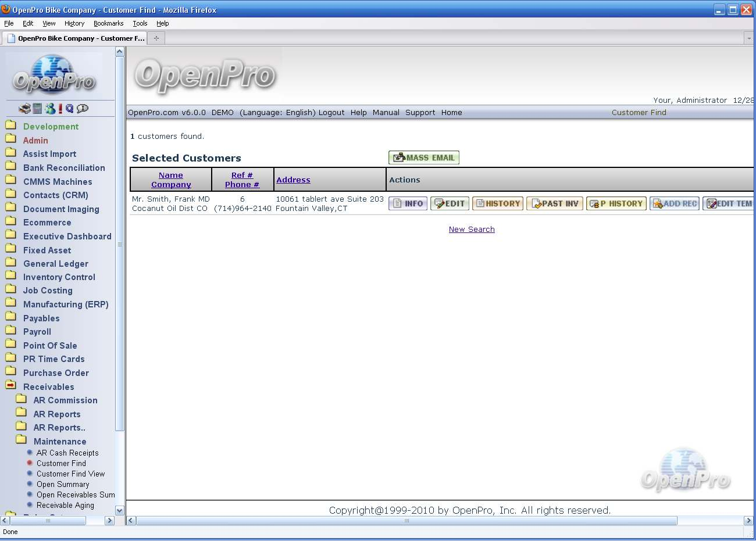Open the History menu in menu bar

74,24
